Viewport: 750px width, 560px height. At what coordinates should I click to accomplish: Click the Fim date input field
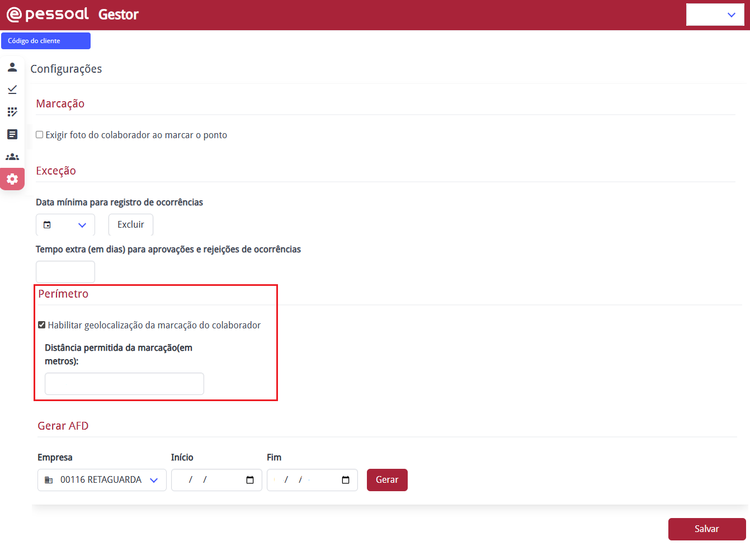point(312,480)
